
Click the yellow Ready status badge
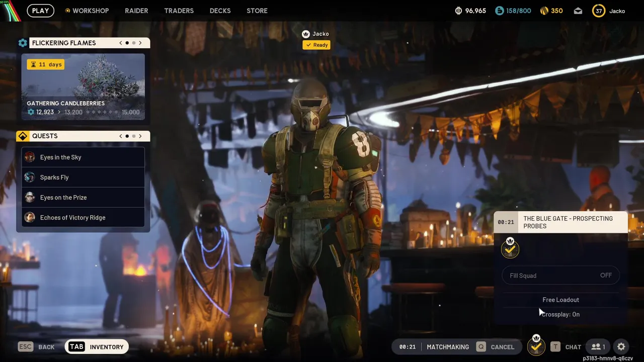[x=316, y=45]
